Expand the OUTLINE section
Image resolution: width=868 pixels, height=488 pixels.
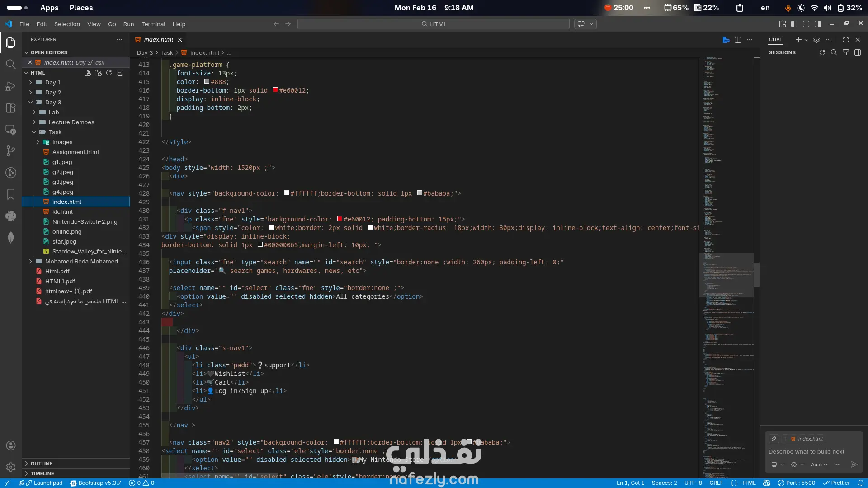[x=42, y=464]
